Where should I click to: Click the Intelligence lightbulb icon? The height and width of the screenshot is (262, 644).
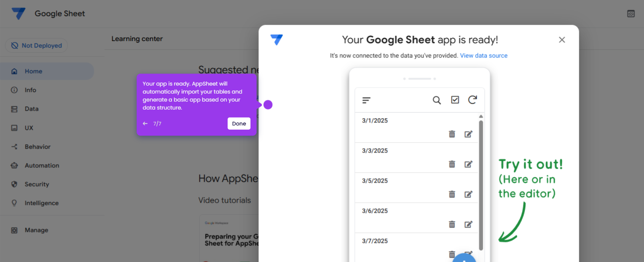click(14, 203)
